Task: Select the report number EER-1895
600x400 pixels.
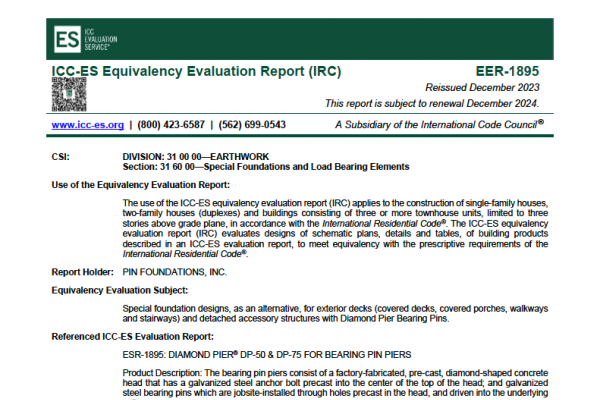Action: click(x=507, y=71)
